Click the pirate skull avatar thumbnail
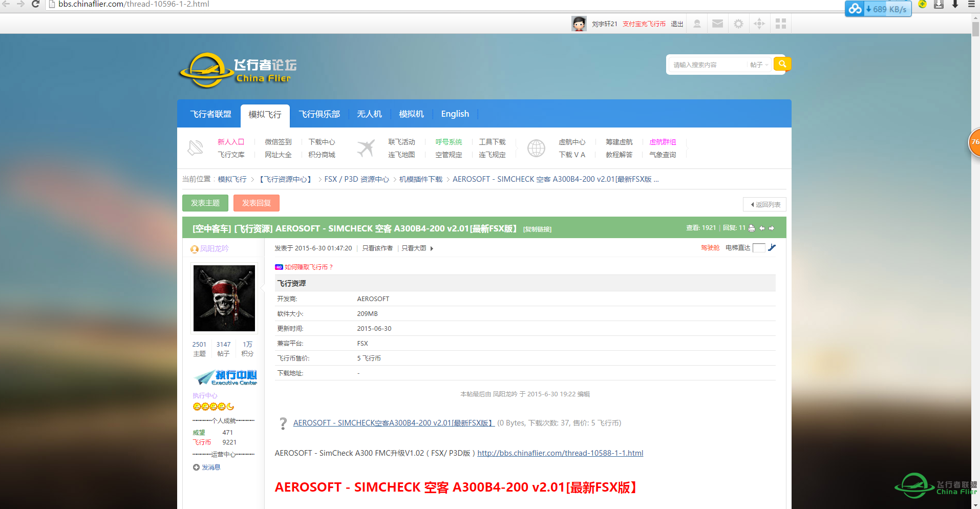The width and height of the screenshot is (980, 509). click(224, 298)
